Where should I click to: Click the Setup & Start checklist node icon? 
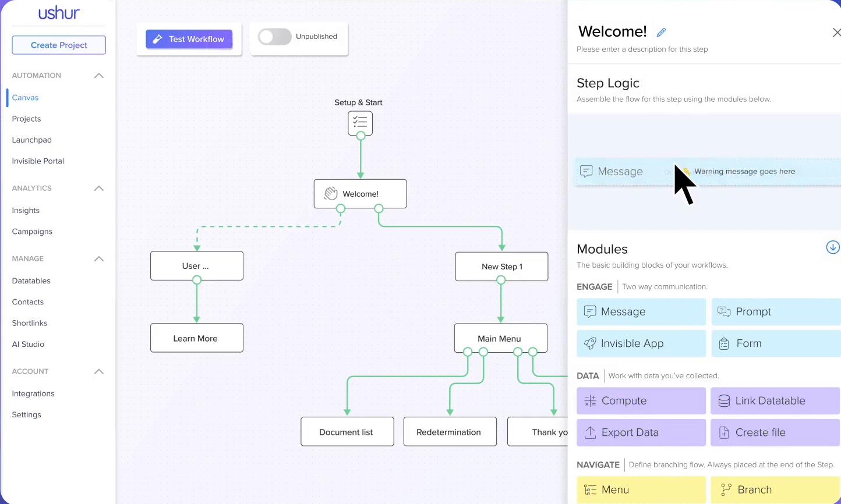pos(360,123)
